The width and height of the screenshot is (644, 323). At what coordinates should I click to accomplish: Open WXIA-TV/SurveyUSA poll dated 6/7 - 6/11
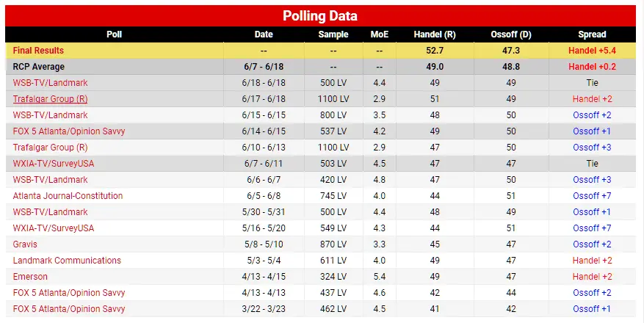pos(54,164)
